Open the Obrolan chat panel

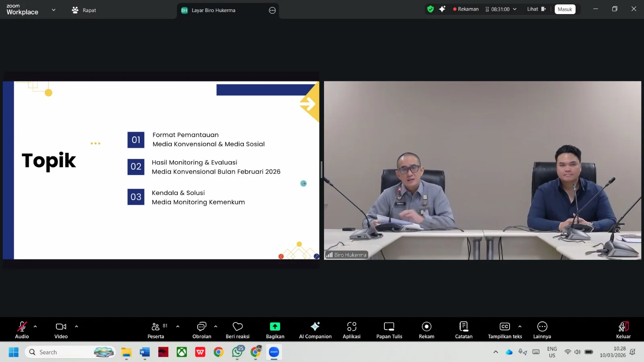pyautogui.click(x=202, y=330)
